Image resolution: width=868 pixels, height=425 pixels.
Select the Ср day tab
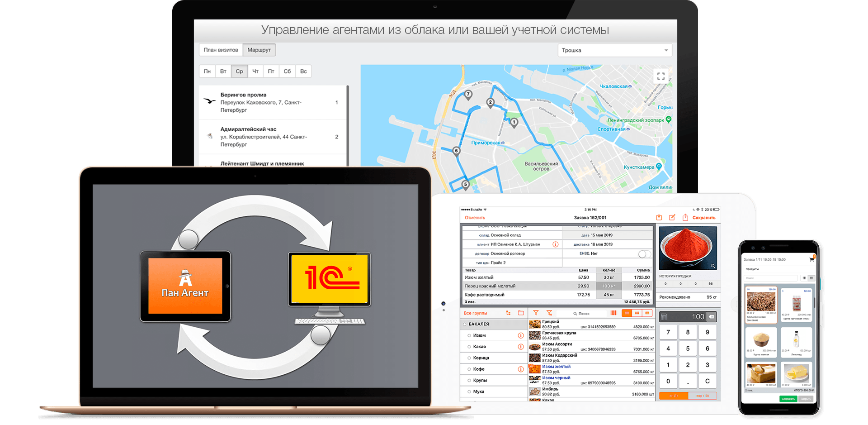coord(239,72)
